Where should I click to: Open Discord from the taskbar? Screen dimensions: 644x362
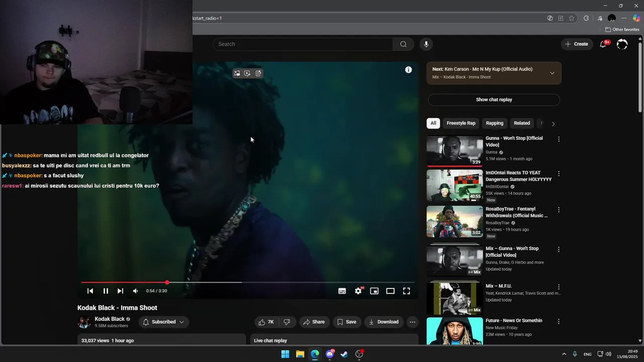tap(330, 354)
